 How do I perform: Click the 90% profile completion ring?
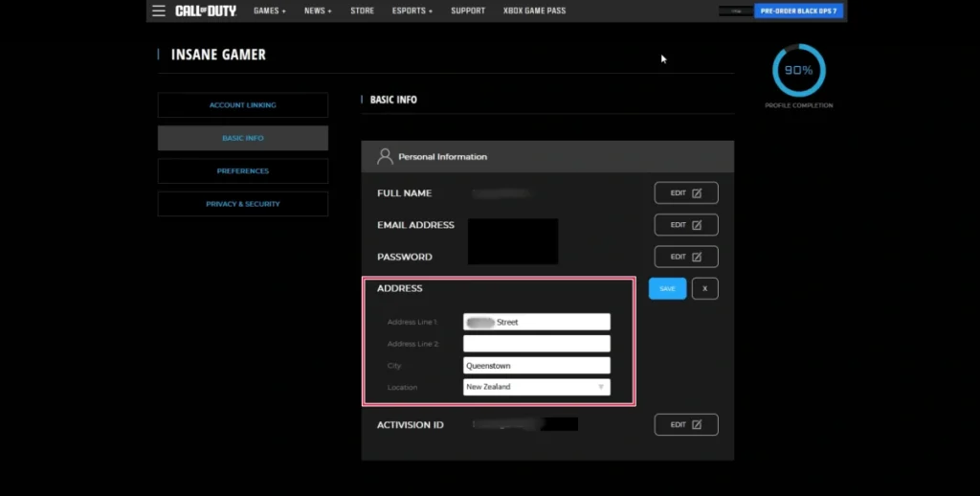pos(799,70)
